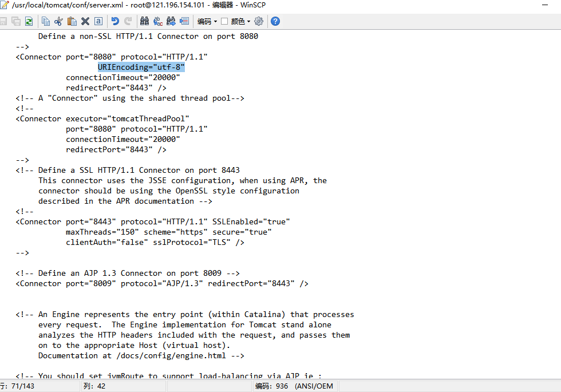Viewport: 561px width, 392px height.
Task: Open the Replace text icon
Action: (158, 22)
